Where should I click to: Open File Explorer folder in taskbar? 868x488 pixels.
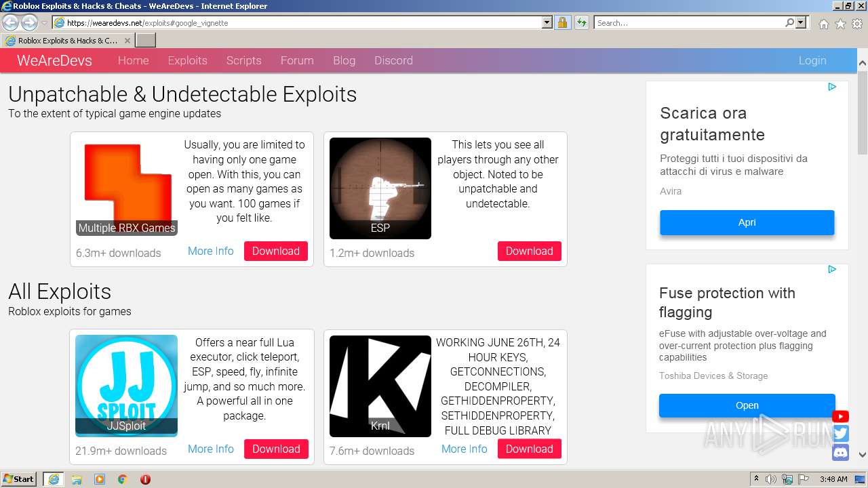(x=77, y=479)
